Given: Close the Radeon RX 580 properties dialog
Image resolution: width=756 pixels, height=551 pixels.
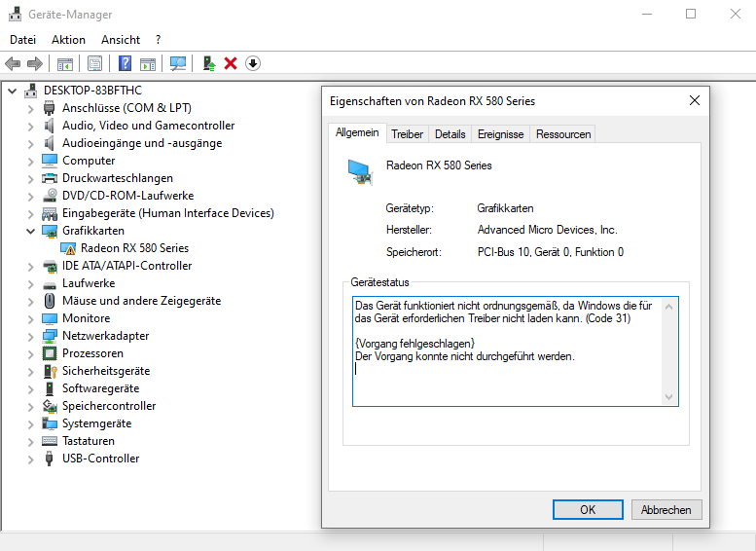Looking at the screenshot, I should click(x=695, y=100).
